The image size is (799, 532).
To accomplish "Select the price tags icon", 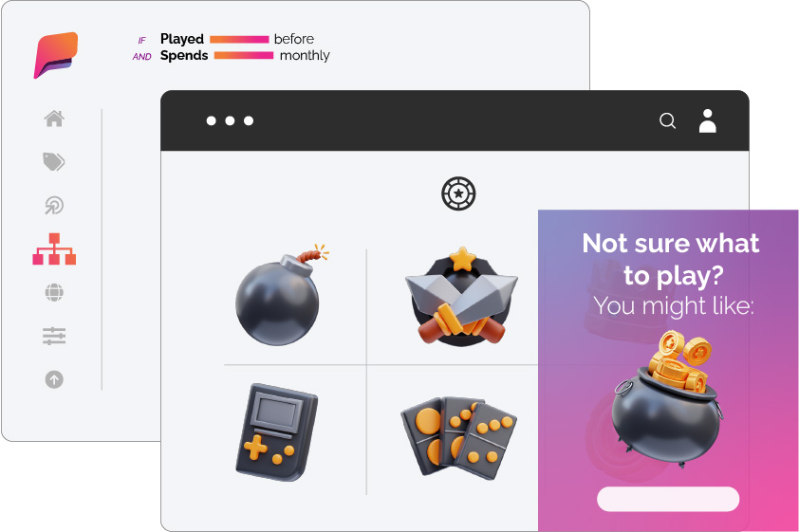I will point(53,161).
